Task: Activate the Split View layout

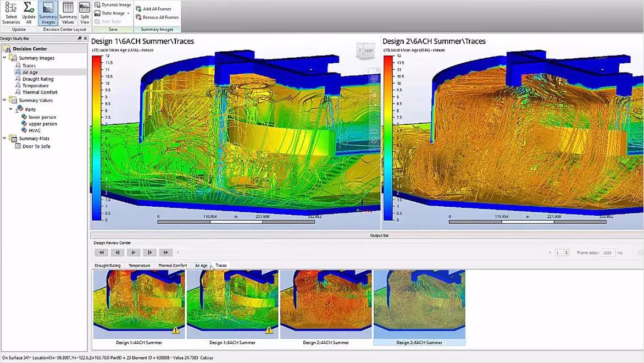Action: (x=84, y=14)
